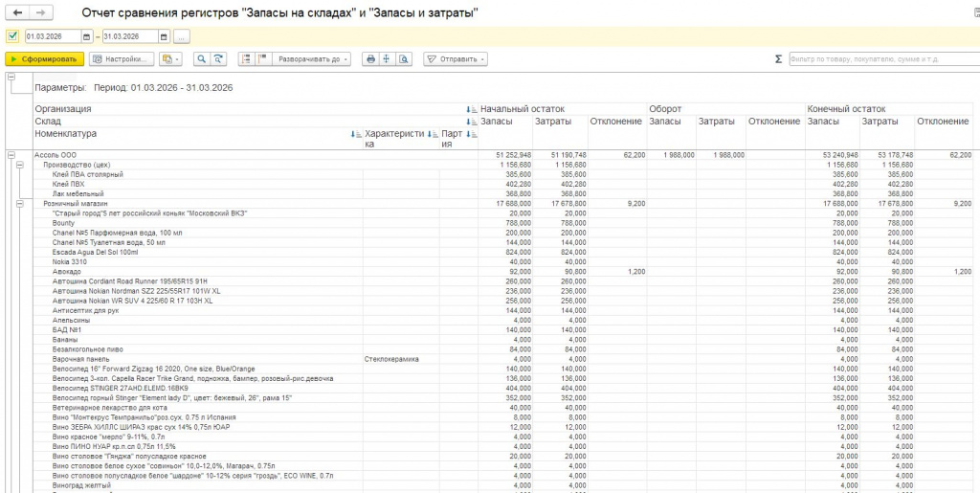The height and width of the screenshot is (493, 980).
Task: Click the sum (Σ) icon
Action: coord(778,59)
